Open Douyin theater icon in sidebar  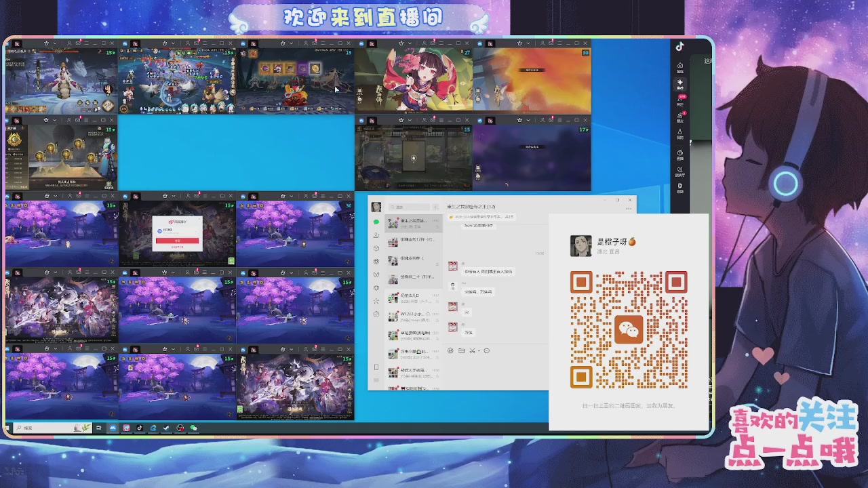680,172
